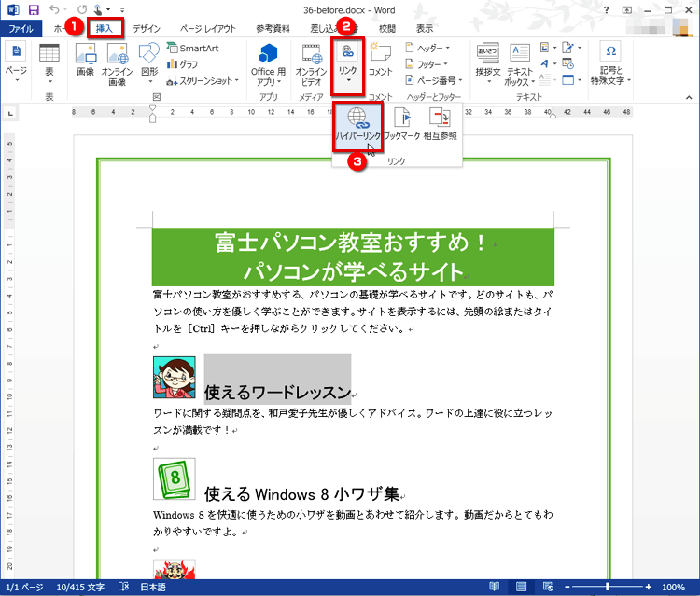This screenshot has height=596, width=700.
Task: Click the heading 使えるワードレッスン
Action: 278,393
